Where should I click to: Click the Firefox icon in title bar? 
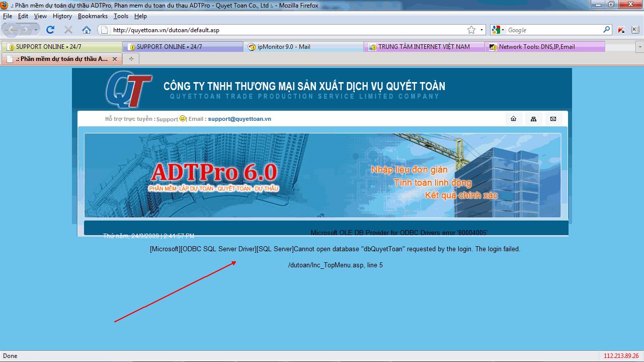click(x=5, y=5)
